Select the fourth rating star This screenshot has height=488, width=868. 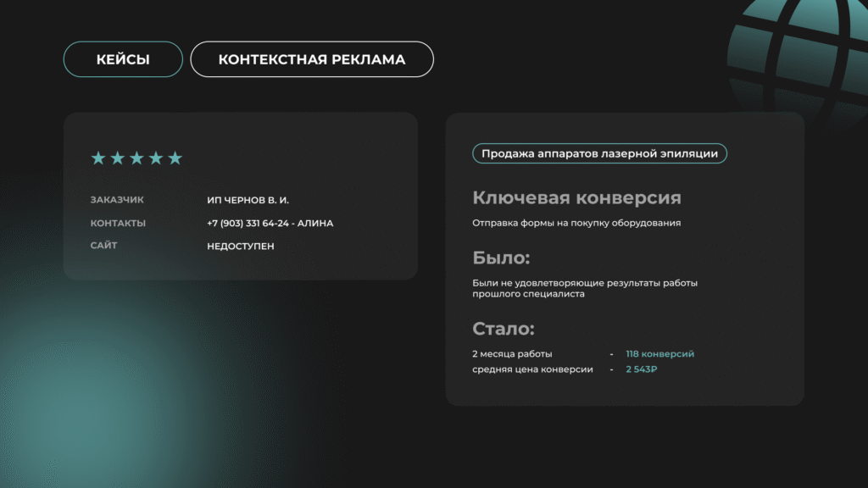point(156,158)
